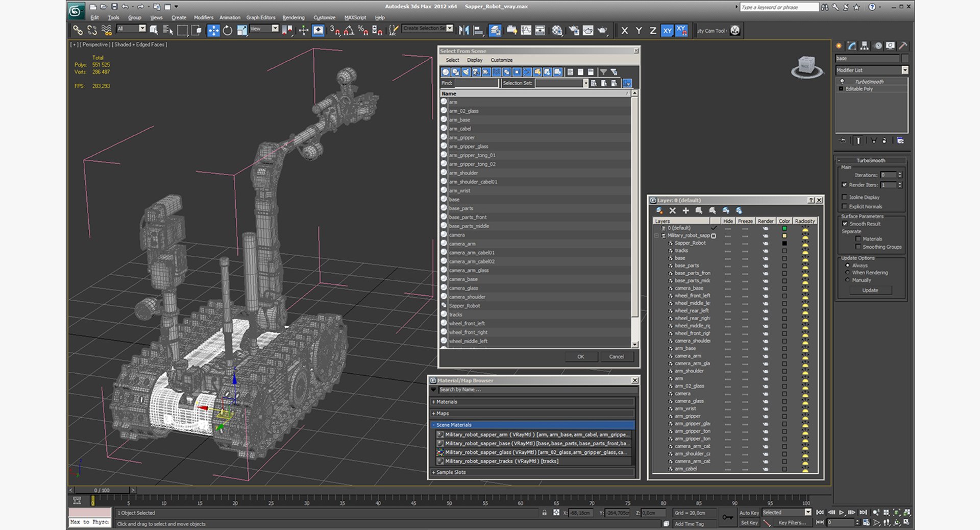Image resolution: width=980 pixels, height=530 pixels.
Task: Restrict transform to XY plane
Action: click(x=667, y=31)
